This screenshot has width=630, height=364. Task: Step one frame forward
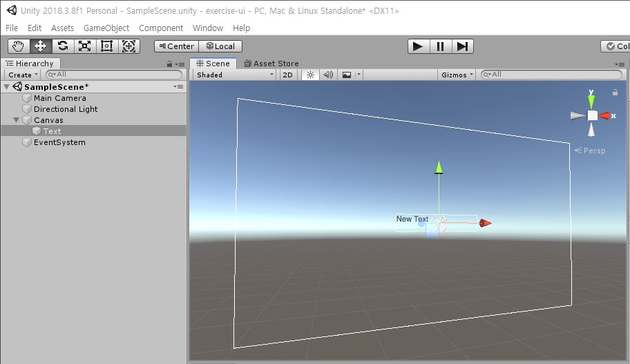coord(462,46)
